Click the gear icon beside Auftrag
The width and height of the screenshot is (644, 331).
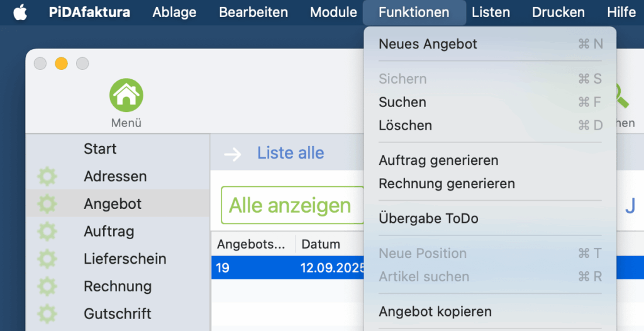pos(47,232)
